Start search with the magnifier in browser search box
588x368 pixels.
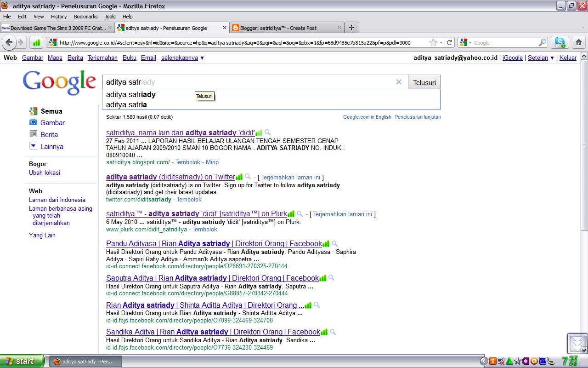click(543, 42)
